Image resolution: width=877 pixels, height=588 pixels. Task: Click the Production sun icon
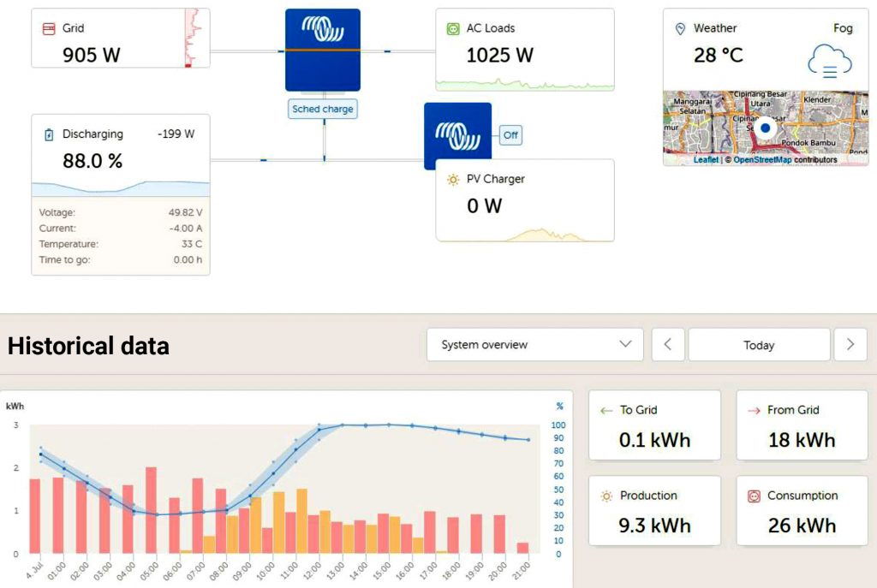pyautogui.click(x=606, y=496)
